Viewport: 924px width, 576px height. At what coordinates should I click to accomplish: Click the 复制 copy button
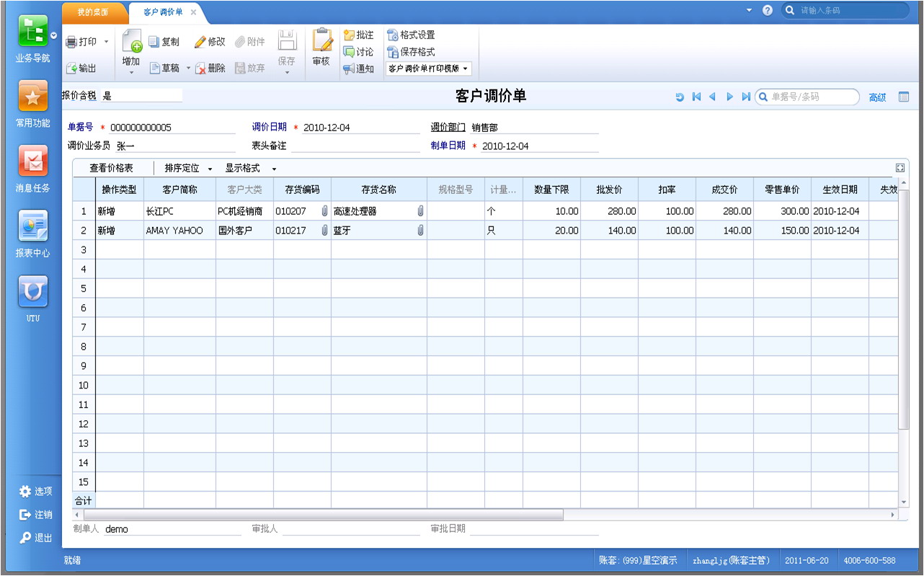tap(164, 42)
